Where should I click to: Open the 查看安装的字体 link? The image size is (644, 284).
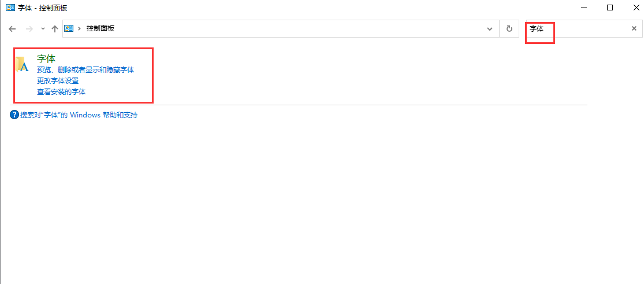point(62,92)
